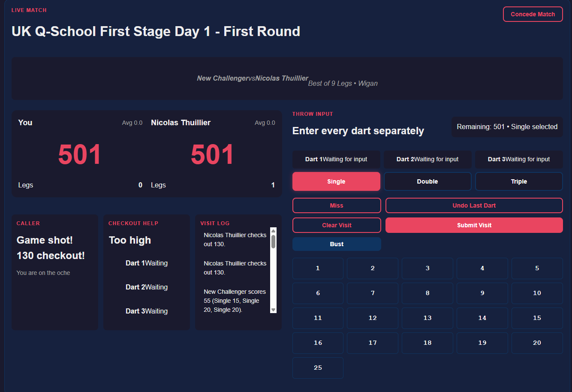Pick number 1 on the keypad
Viewport: 572px width, 392px height.
tap(318, 268)
